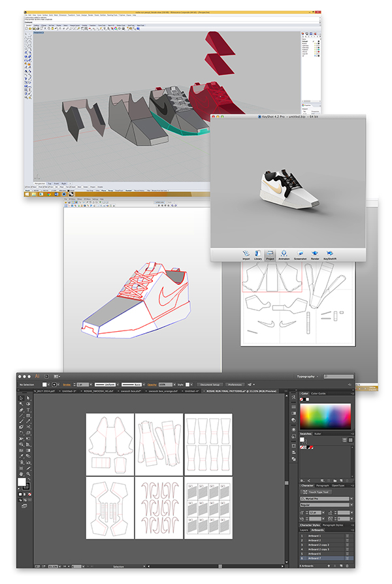Image resolution: width=392 pixels, height=584 pixels.
Task: Open the KeyShot Animation panel
Action: click(284, 253)
